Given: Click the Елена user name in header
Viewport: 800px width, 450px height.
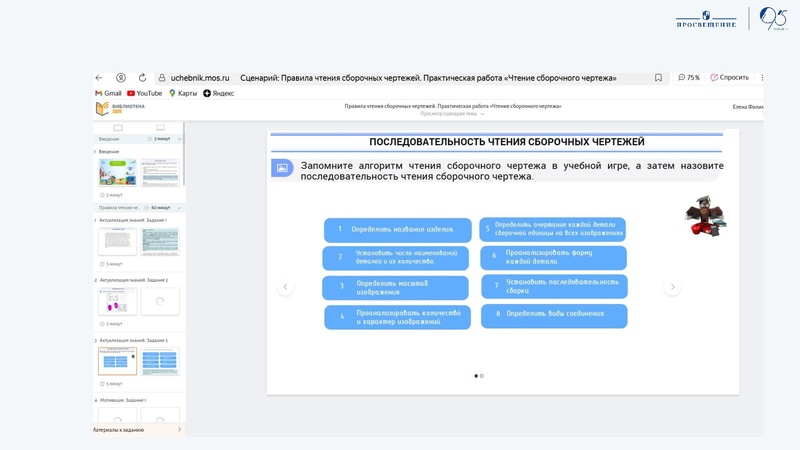Looking at the screenshot, I should [x=748, y=107].
